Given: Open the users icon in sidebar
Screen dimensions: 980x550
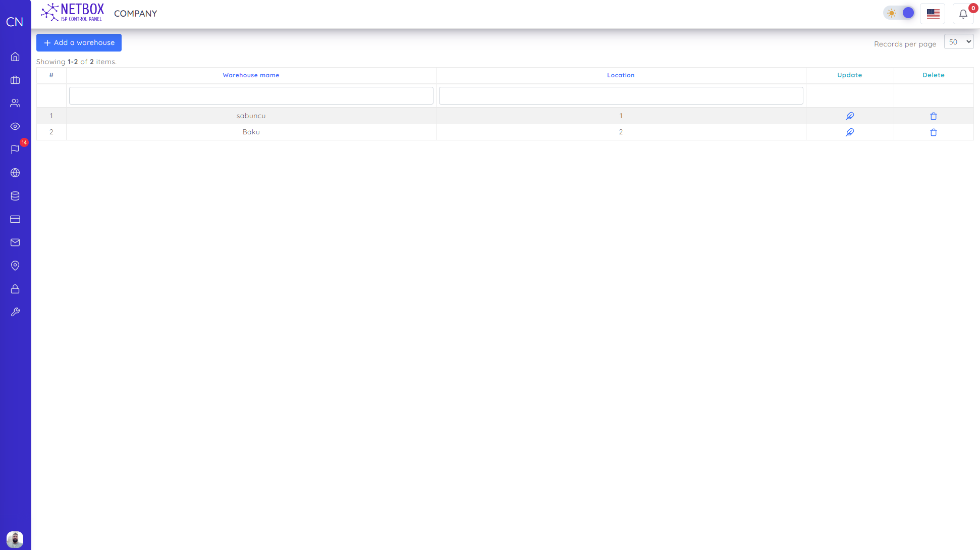Looking at the screenshot, I should coord(15,103).
